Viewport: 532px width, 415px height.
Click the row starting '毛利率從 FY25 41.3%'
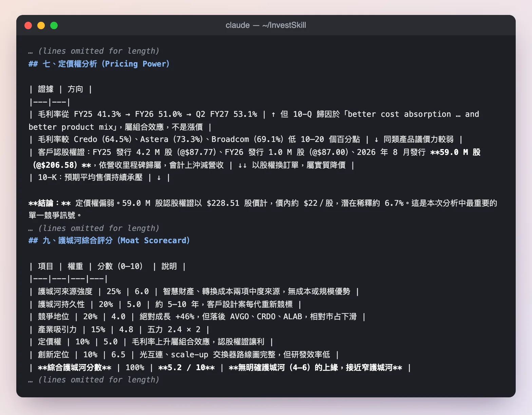254,114
